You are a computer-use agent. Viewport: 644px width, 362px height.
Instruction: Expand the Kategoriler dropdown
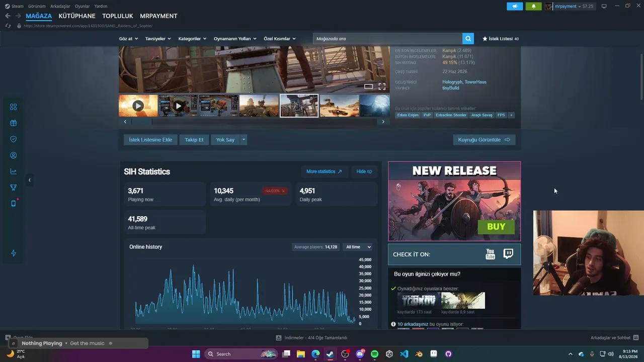click(x=192, y=39)
